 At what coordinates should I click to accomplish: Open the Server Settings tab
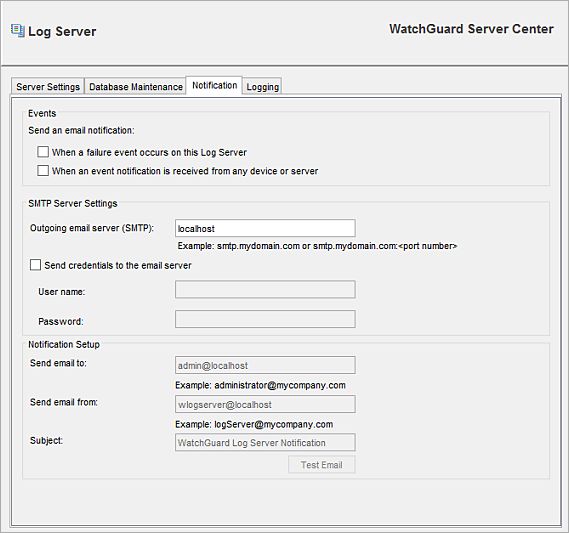coord(48,87)
